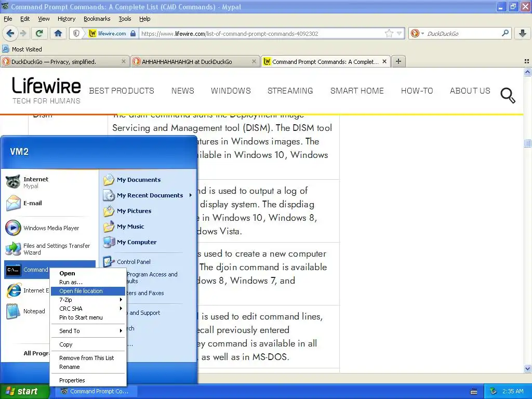This screenshot has height=399, width=532.
Task: Click the Windows start button
Action: point(24,391)
